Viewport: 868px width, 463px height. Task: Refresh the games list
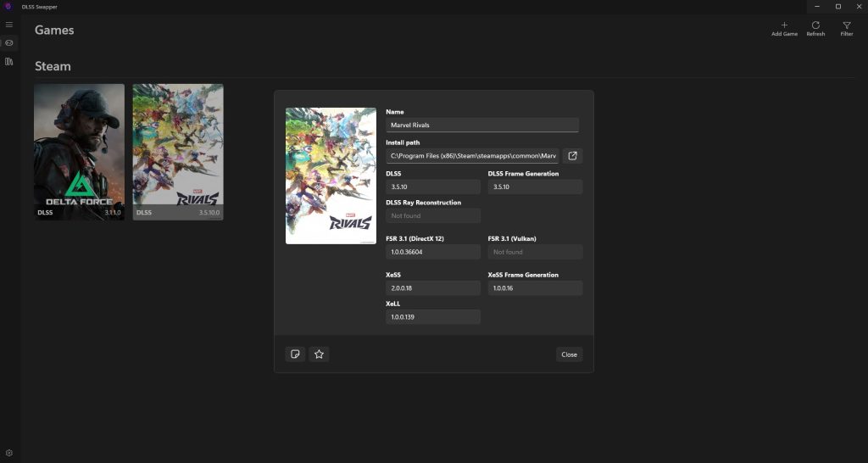pyautogui.click(x=815, y=28)
